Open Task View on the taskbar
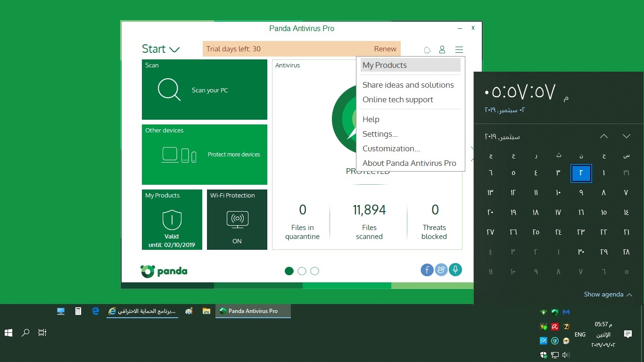Viewport: 644px width, 362px height. pos(42,333)
